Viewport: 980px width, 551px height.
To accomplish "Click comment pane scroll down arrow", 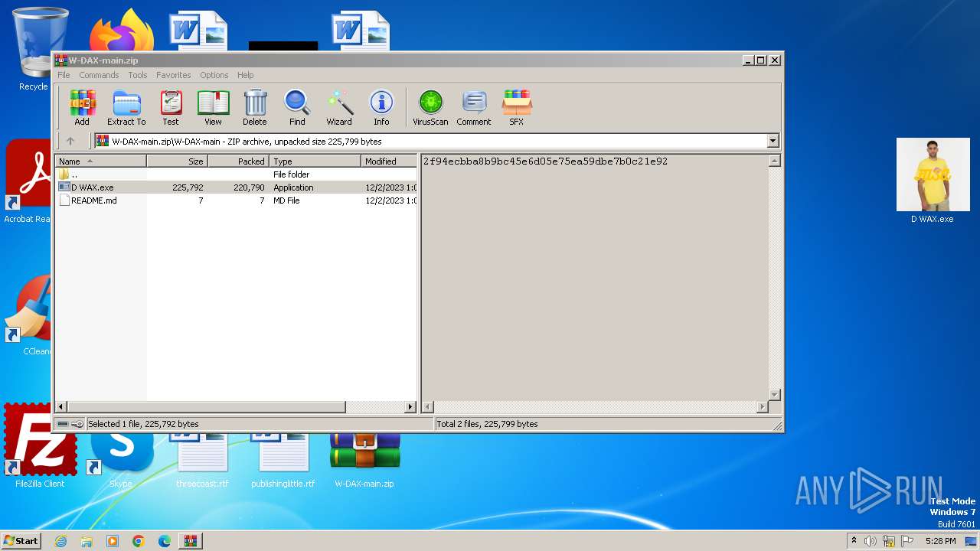I will 774,395.
